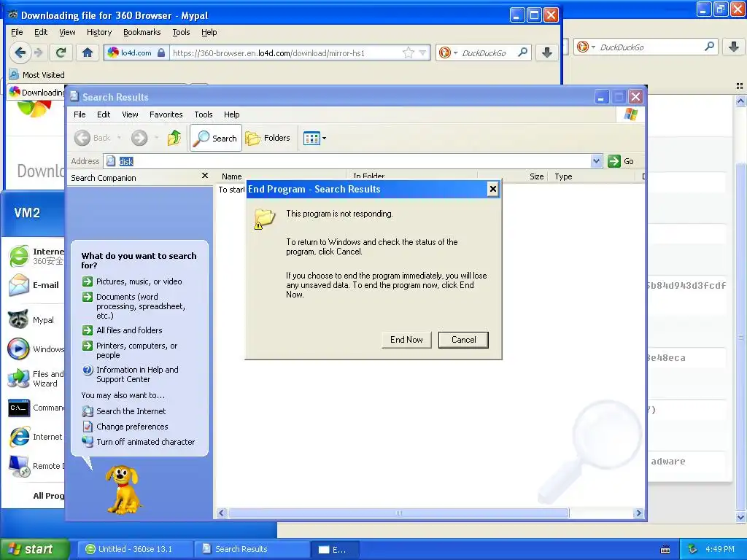
Task: Expand the Address bar dropdown
Action: point(597,161)
